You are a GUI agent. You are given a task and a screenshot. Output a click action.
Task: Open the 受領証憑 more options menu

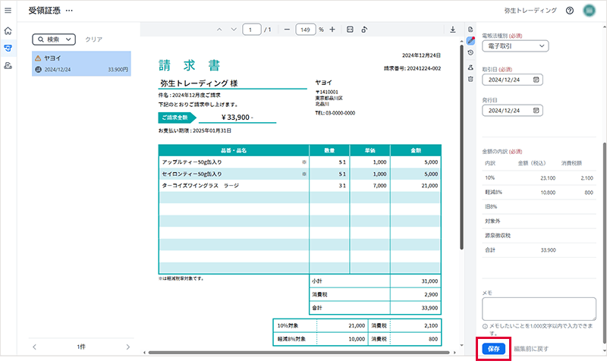pyautogui.click(x=69, y=11)
